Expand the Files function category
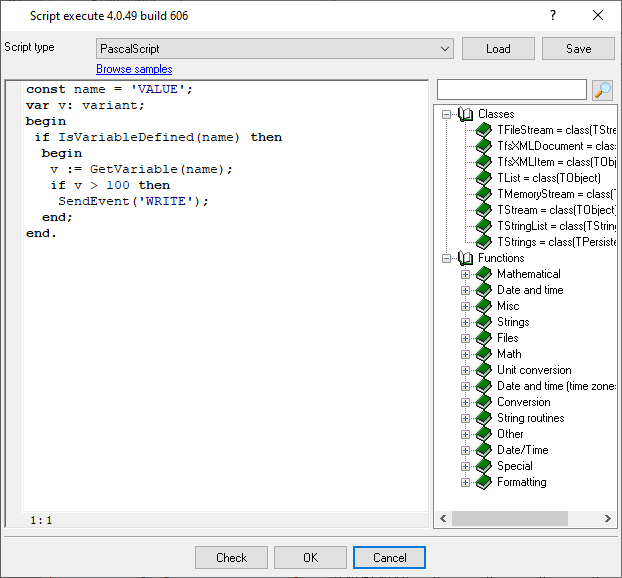 tap(465, 338)
